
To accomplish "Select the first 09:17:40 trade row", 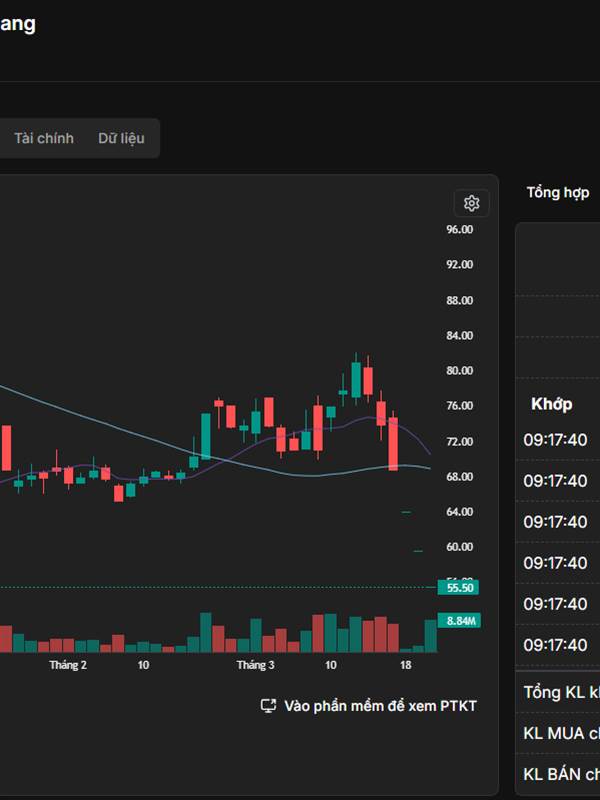I will [x=556, y=439].
